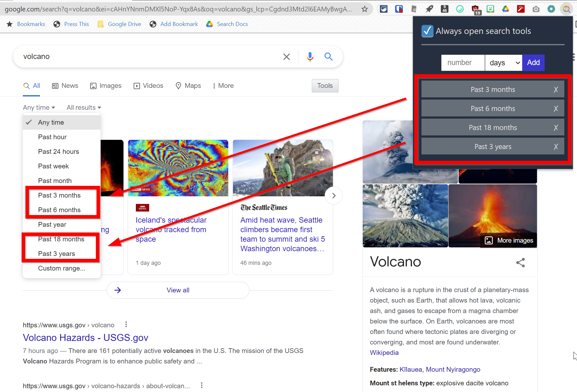Open the Volcano Hazards USGS.gov result
The width and height of the screenshot is (577, 392).
[85, 337]
